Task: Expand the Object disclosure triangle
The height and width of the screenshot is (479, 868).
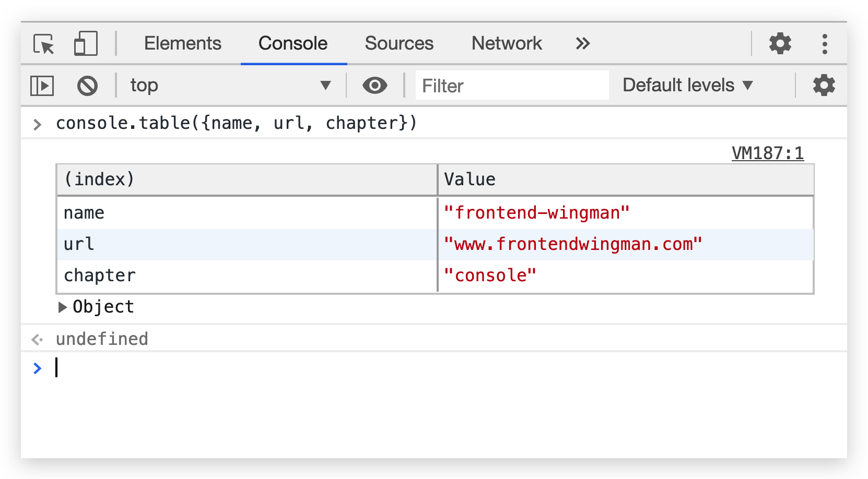Action: pos(63,307)
